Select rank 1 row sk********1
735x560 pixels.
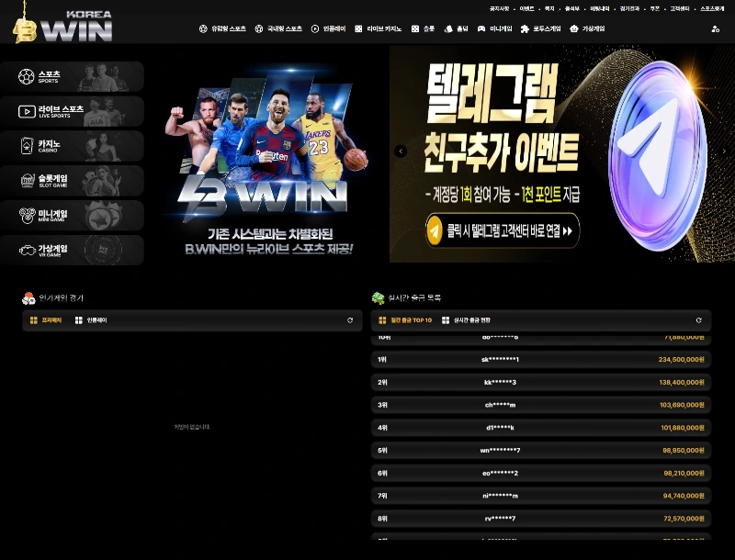[x=541, y=360]
